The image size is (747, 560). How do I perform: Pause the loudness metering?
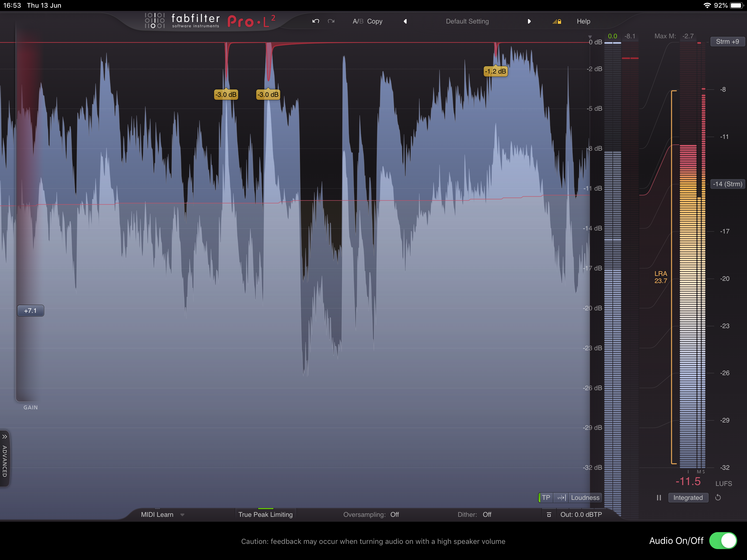coord(658,497)
